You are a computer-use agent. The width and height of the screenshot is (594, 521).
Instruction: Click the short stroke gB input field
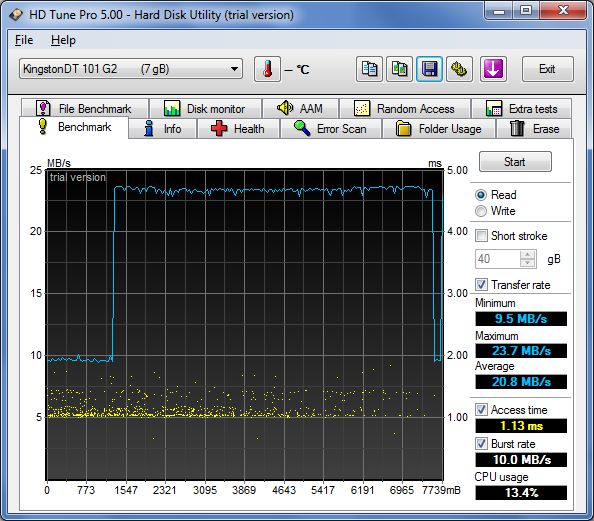coord(498,259)
